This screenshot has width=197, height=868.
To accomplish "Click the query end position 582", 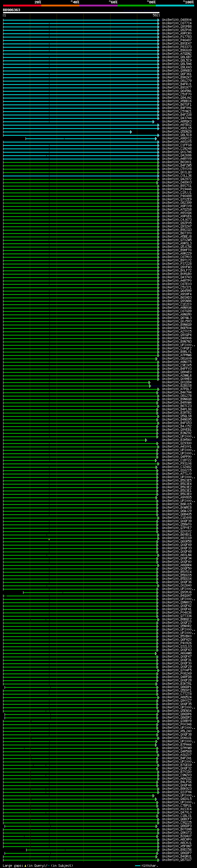I will [x=155, y=15].
